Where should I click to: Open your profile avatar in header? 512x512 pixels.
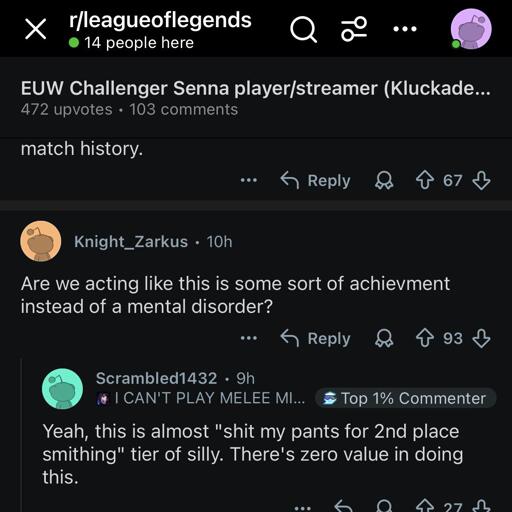471,29
